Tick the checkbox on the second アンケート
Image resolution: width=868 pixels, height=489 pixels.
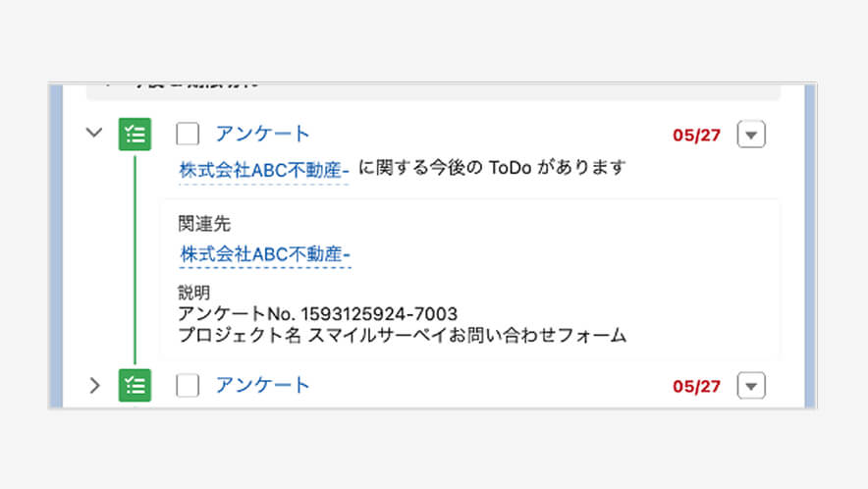click(188, 385)
